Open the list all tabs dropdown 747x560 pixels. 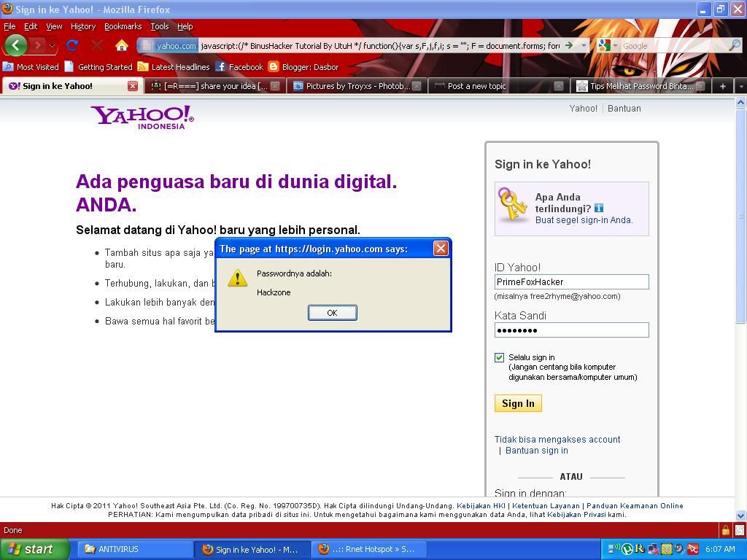(741, 87)
